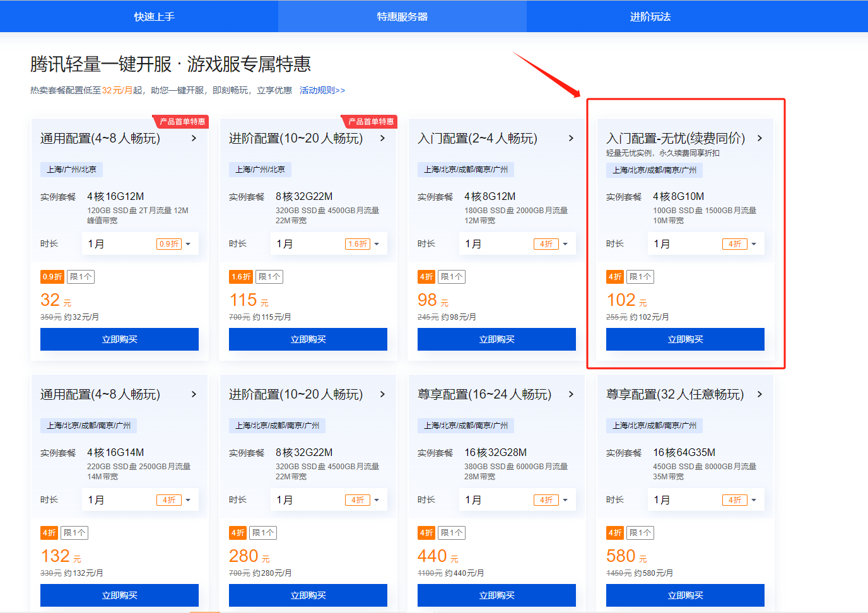Click the 轻量无忧实例，永久续费同享折扣 subtitle

pos(663,153)
